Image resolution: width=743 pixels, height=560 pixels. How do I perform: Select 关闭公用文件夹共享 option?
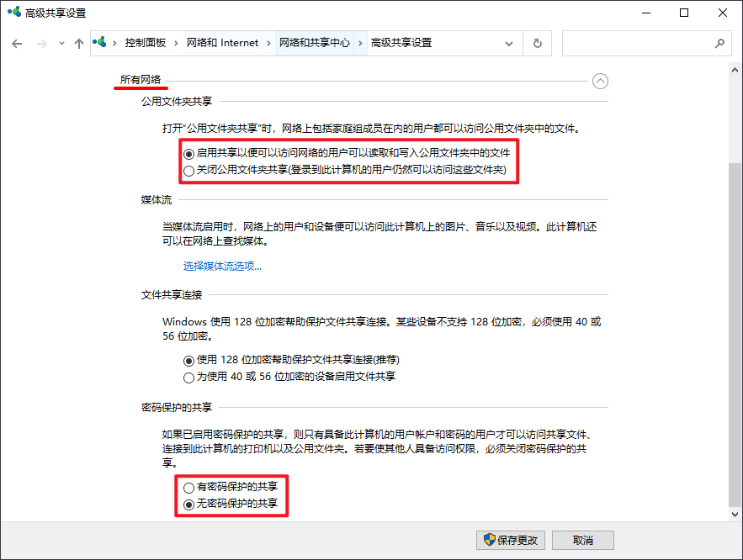point(345,170)
